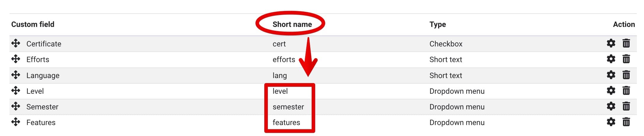Screen dimensions: 644x136
Task: Delete the Certificate custom field
Action: tap(626, 43)
